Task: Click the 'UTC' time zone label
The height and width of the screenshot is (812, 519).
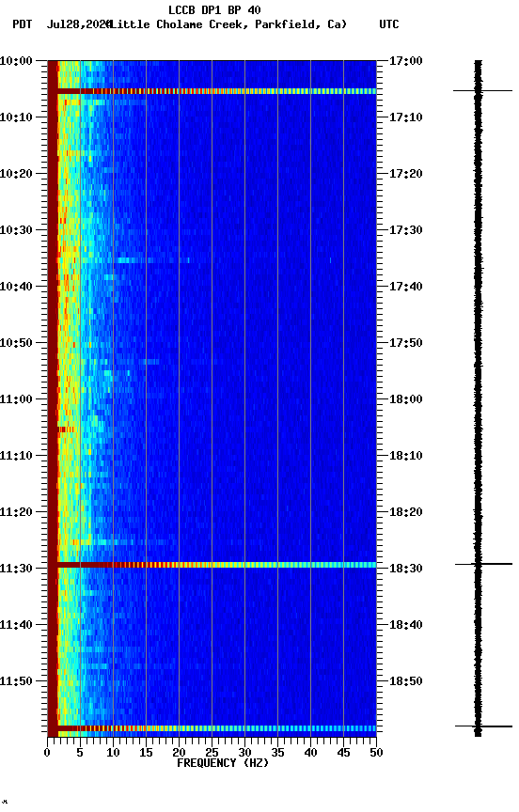Action: [x=389, y=24]
